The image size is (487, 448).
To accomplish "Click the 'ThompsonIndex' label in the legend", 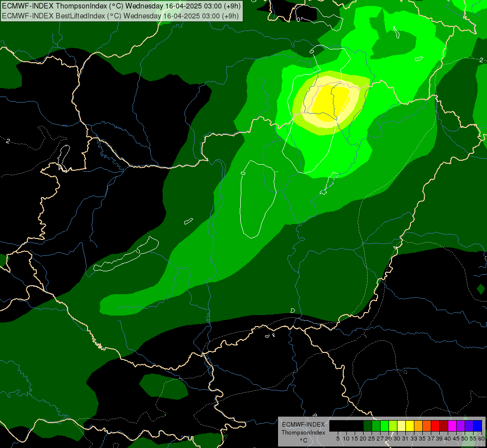I will (x=303, y=433).
